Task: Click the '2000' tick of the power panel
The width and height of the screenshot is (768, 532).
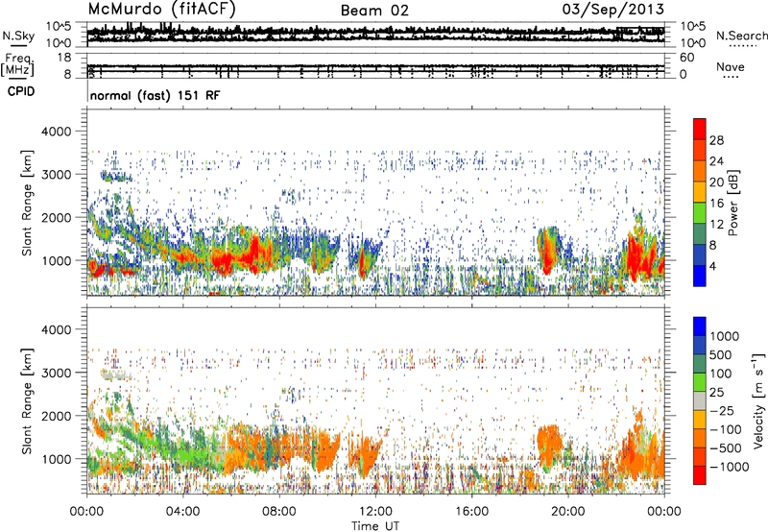Action: tap(56, 218)
